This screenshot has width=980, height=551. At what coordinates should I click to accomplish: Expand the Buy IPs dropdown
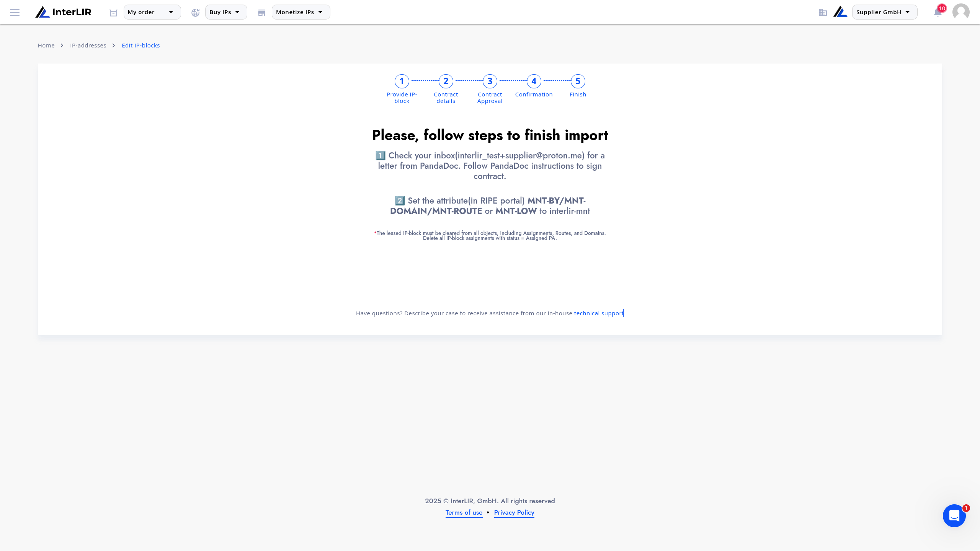(x=226, y=12)
